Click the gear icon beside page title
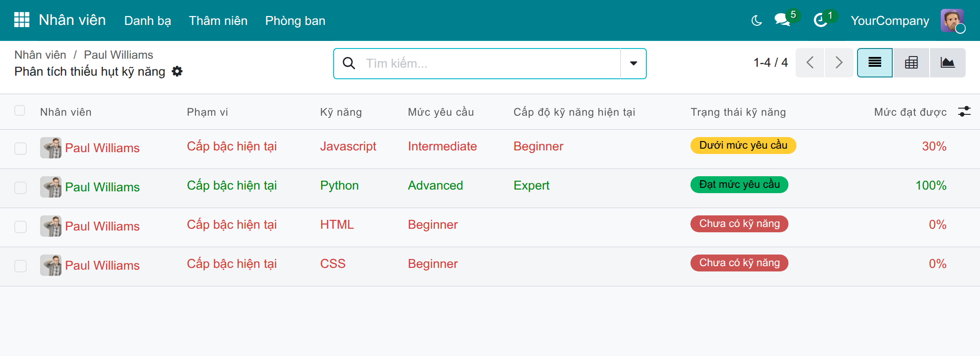 coord(177,72)
